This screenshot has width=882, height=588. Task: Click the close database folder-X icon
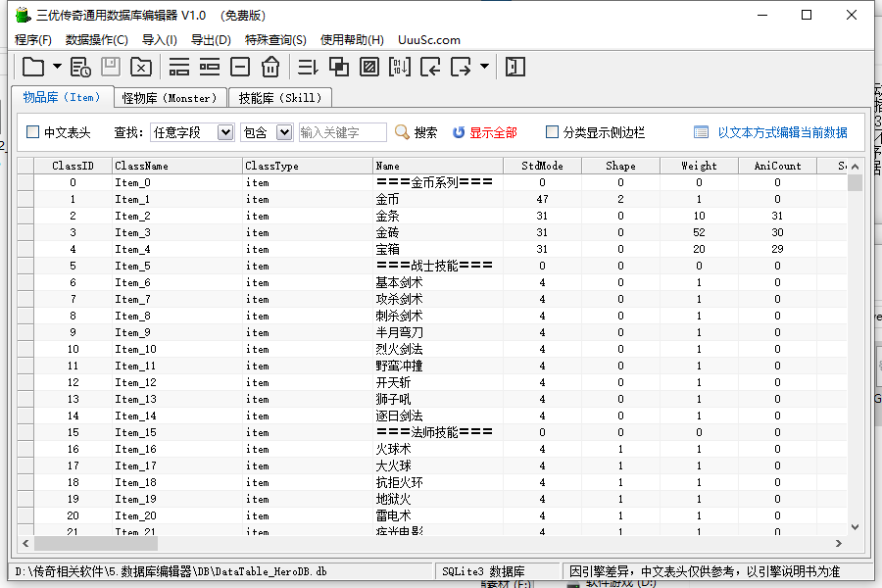141,67
